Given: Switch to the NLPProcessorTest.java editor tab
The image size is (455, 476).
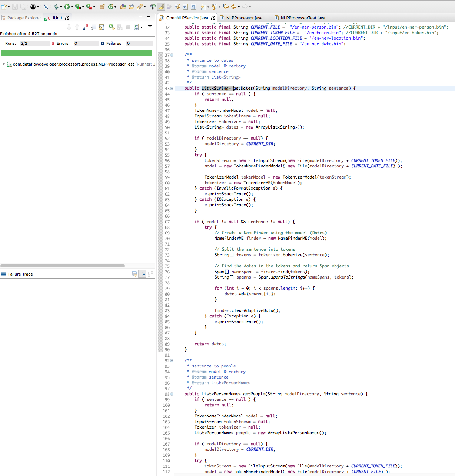Looking at the screenshot, I should click(x=303, y=18).
